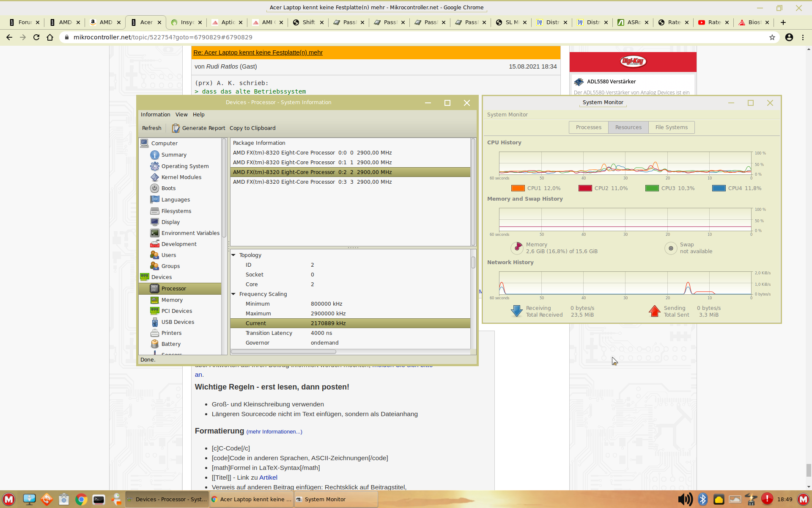Open the Summary item icon in System Information sidebar
This screenshot has width=812, height=508.
155,155
